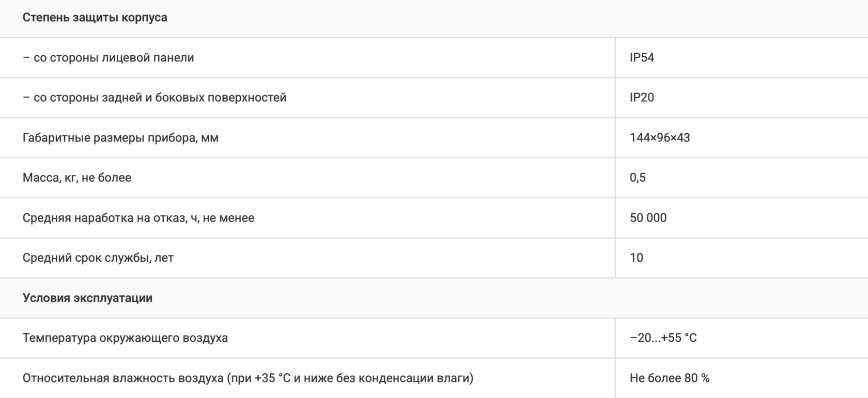Select the 50 000 hours value

(x=648, y=218)
